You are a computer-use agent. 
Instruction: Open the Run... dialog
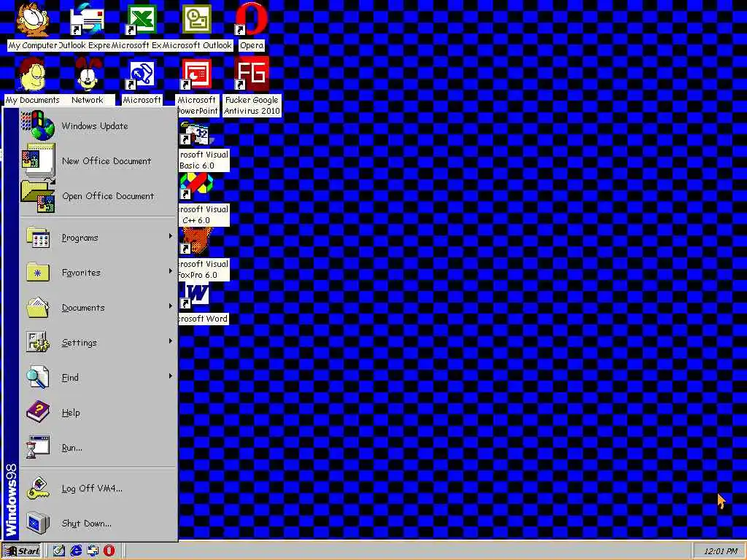tap(98, 447)
